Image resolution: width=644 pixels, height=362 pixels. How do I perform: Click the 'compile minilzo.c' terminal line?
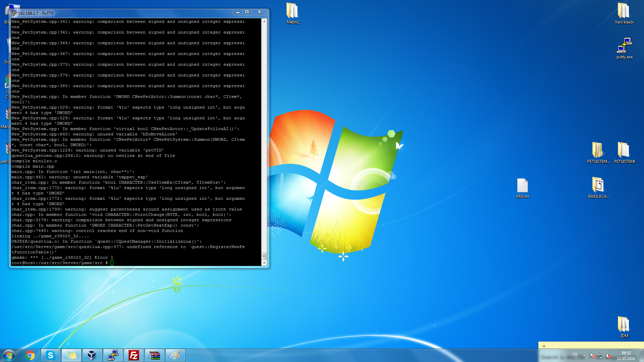point(34,161)
